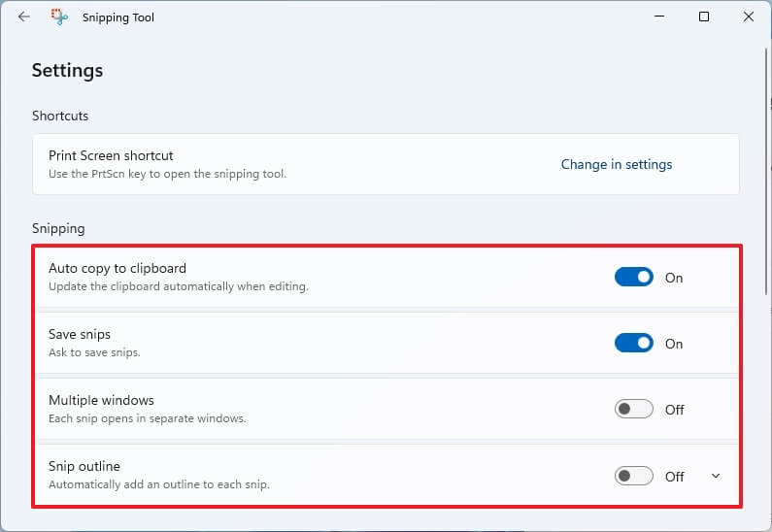Image resolution: width=772 pixels, height=532 pixels.
Task: Open the Change in settings link
Action: coord(617,164)
